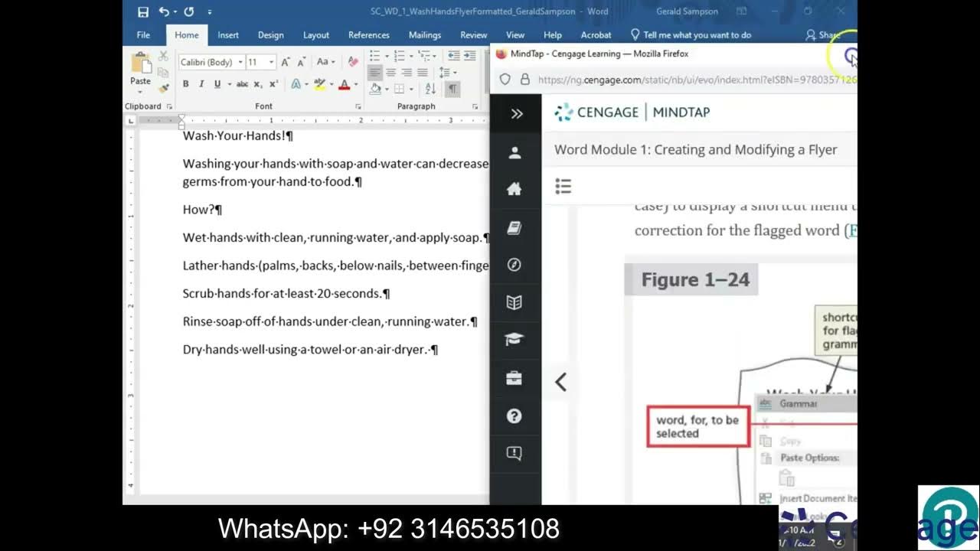
Task: Open Customize Quick Access Toolbar arrow
Action: 210,12
